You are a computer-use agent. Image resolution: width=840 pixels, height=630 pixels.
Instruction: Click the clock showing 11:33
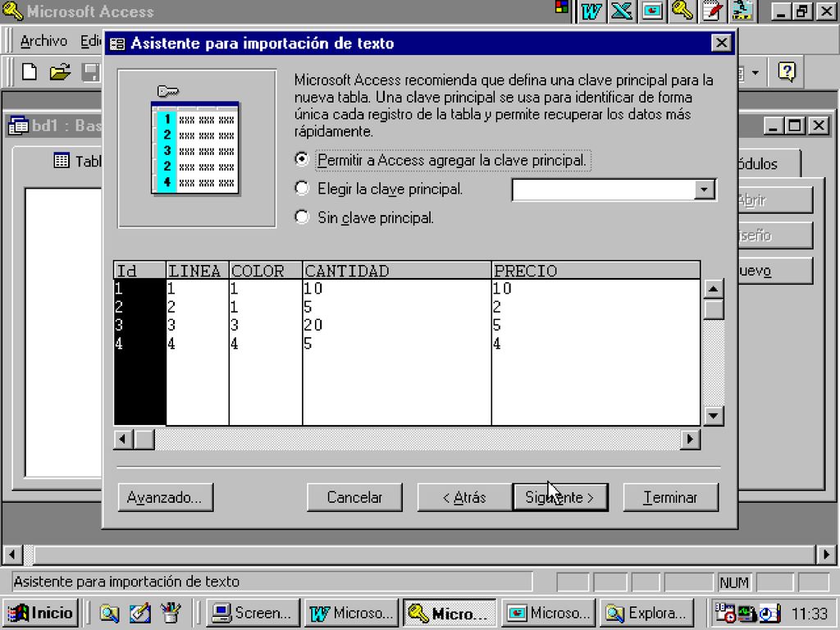pos(810,613)
